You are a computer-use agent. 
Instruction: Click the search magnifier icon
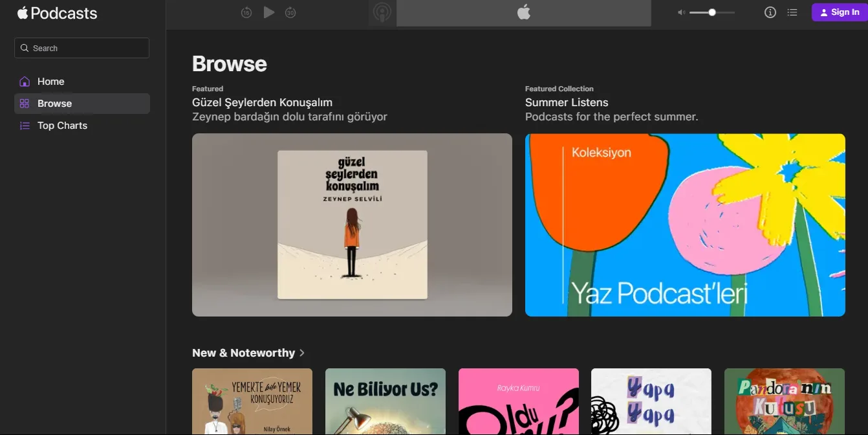[25, 48]
